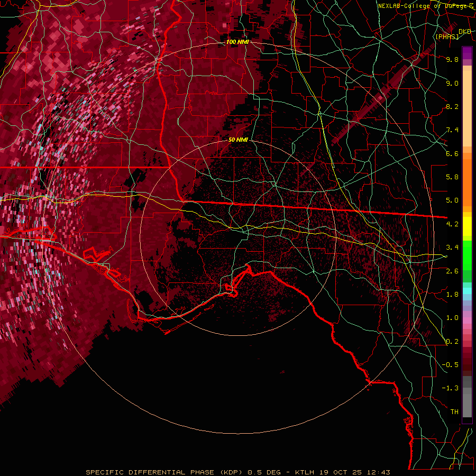Click the bright green color bar segment
The height and width of the screenshot is (476, 476).
467,254
